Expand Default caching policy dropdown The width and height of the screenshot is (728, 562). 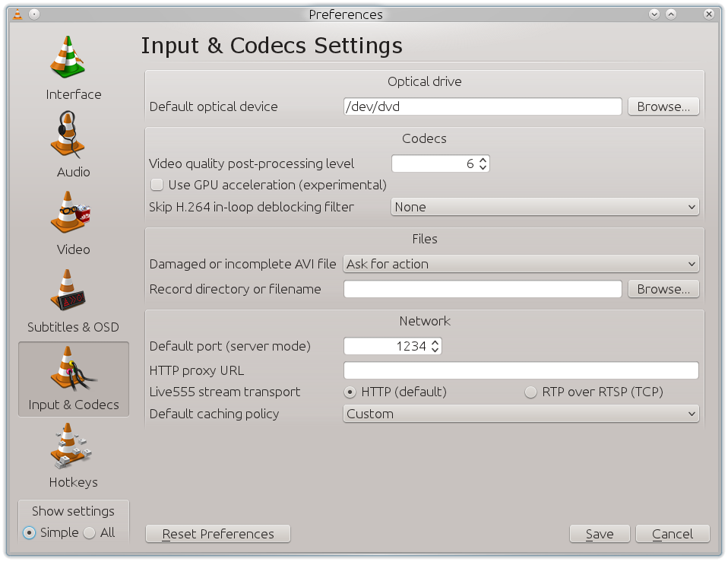521,414
